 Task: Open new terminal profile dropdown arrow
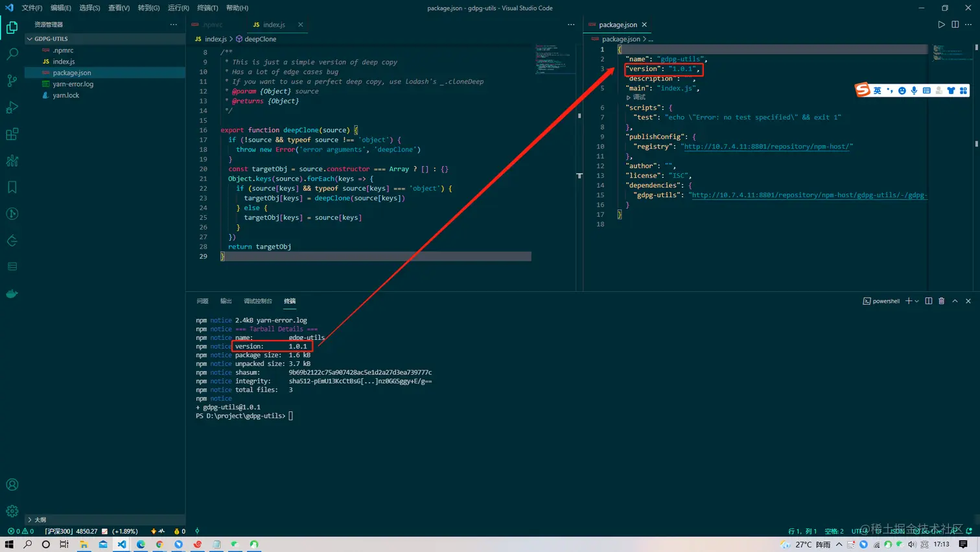point(916,301)
